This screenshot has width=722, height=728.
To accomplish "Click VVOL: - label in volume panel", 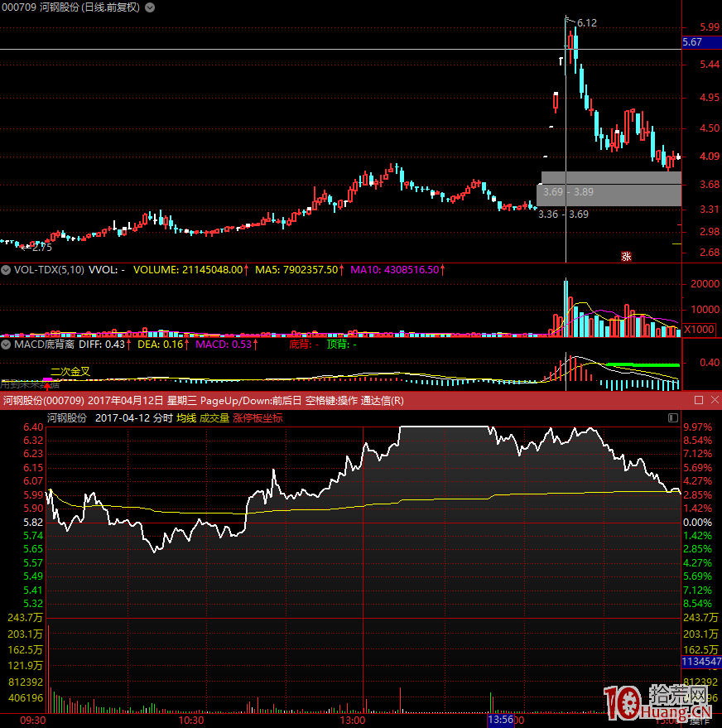I will click(107, 270).
